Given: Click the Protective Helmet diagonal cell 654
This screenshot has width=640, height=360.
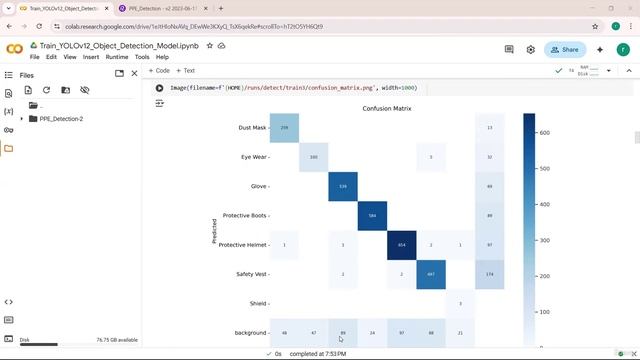Looking at the screenshot, I should pyautogui.click(x=402, y=245).
